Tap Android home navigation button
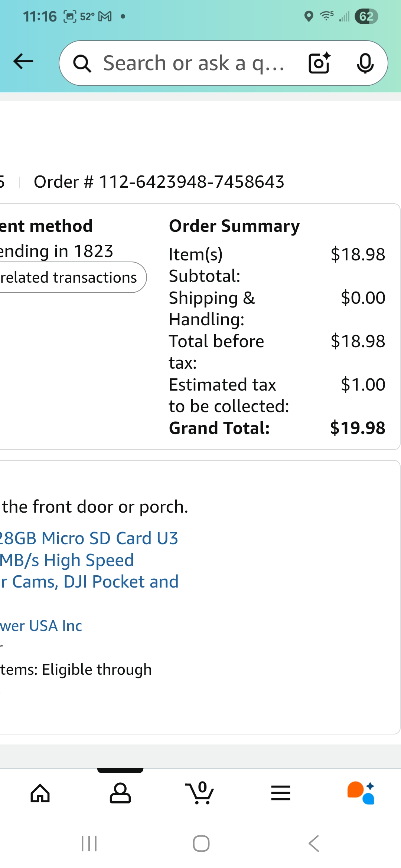401x868 pixels. (x=201, y=844)
